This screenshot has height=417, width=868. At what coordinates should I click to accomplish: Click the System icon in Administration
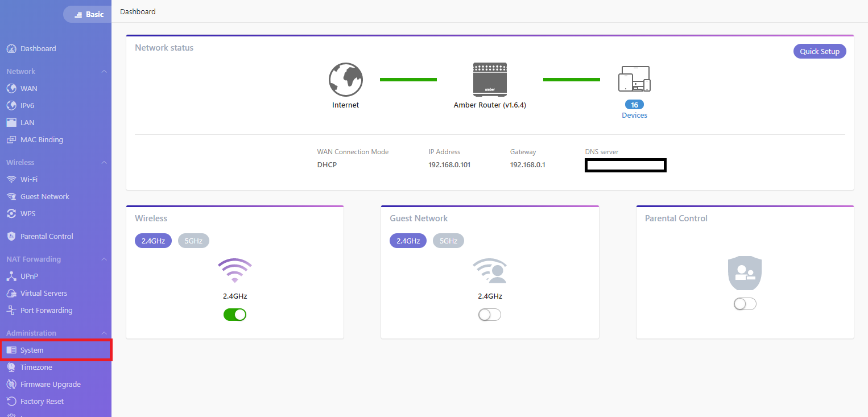click(x=11, y=350)
